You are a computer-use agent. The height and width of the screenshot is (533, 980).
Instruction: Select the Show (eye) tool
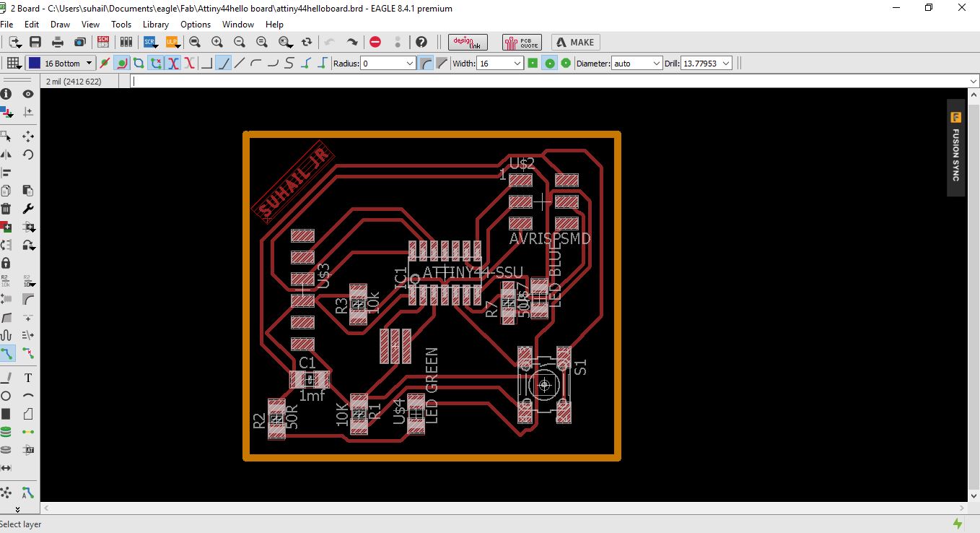point(28,94)
